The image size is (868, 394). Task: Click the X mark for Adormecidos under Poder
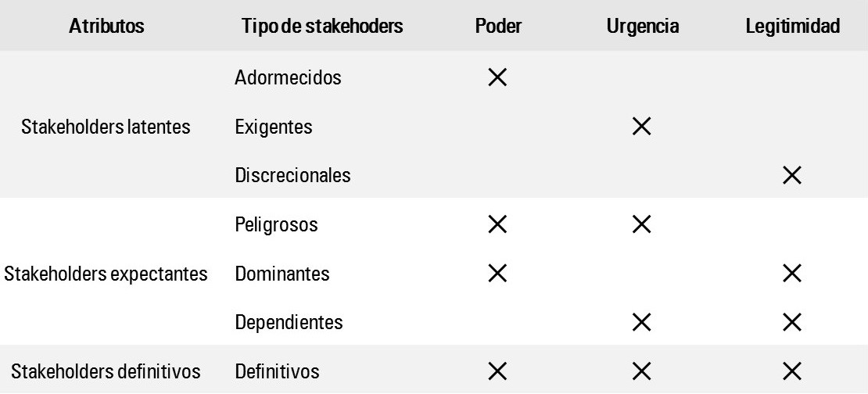(497, 77)
